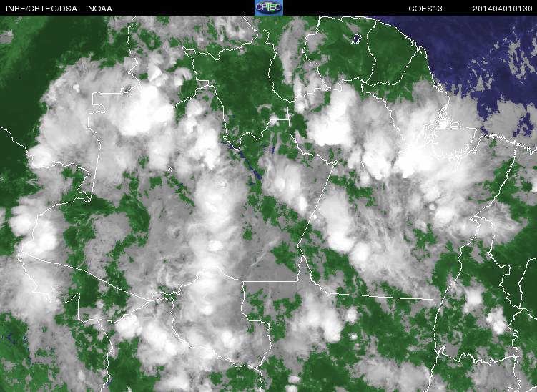
Task: Click the NOAA label in the header
Action: pos(100,9)
